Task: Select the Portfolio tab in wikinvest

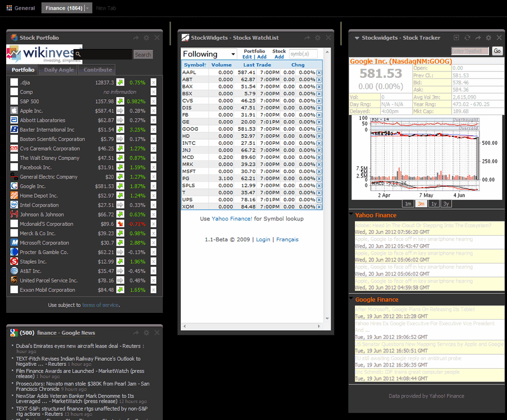Action: pyautogui.click(x=23, y=70)
